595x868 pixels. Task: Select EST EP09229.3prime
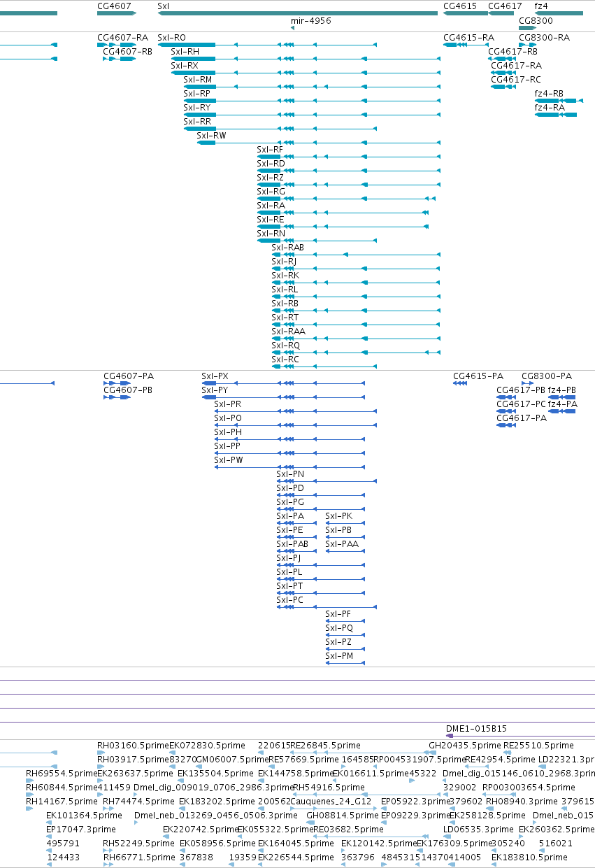point(417,815)
